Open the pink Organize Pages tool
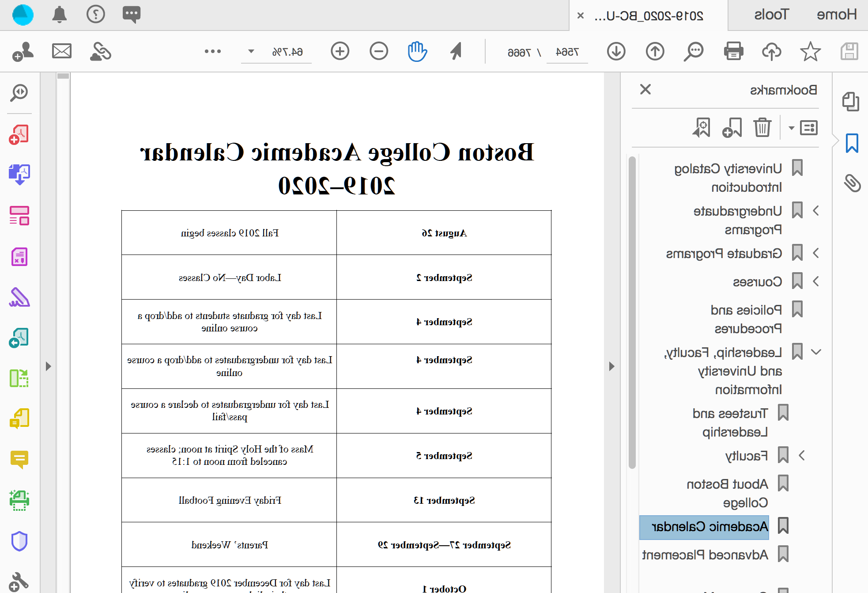 [19, 215]
